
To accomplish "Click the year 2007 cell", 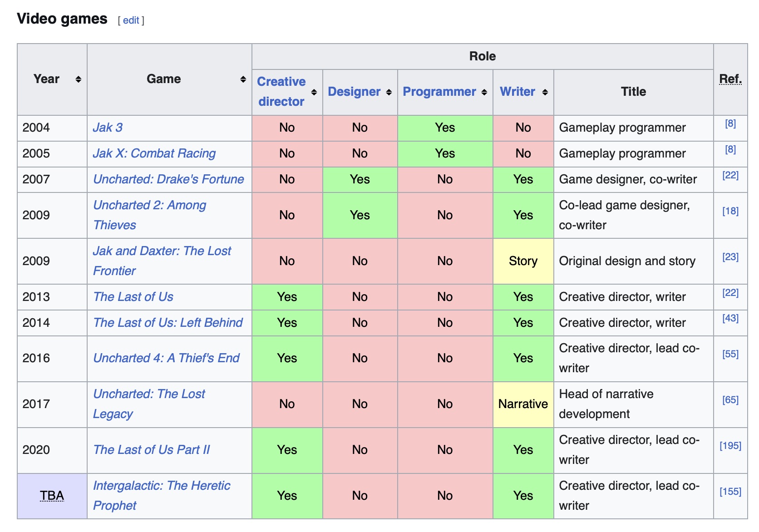I will click(x=52, y=179).
